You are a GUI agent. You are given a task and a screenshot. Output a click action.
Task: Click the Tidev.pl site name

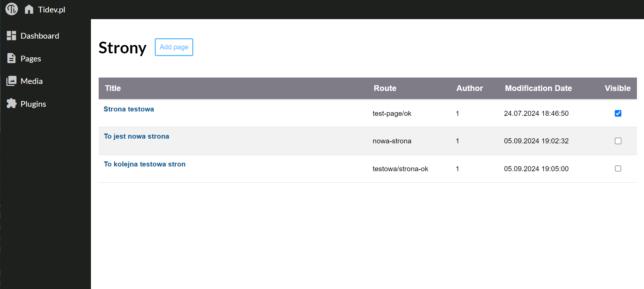pos(52,10)
